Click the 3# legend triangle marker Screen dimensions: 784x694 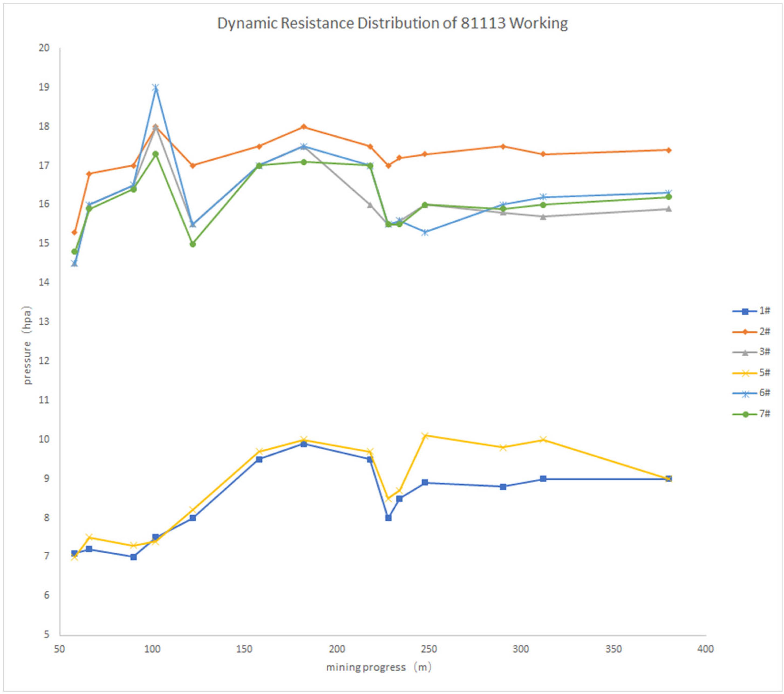click(x=745, y=352)
